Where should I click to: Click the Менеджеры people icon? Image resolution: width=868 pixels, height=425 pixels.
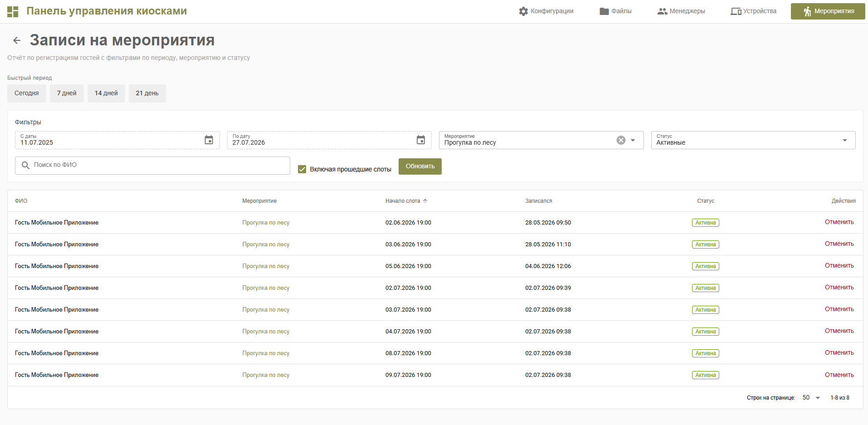pyautogui.click(x=662, y=11)
